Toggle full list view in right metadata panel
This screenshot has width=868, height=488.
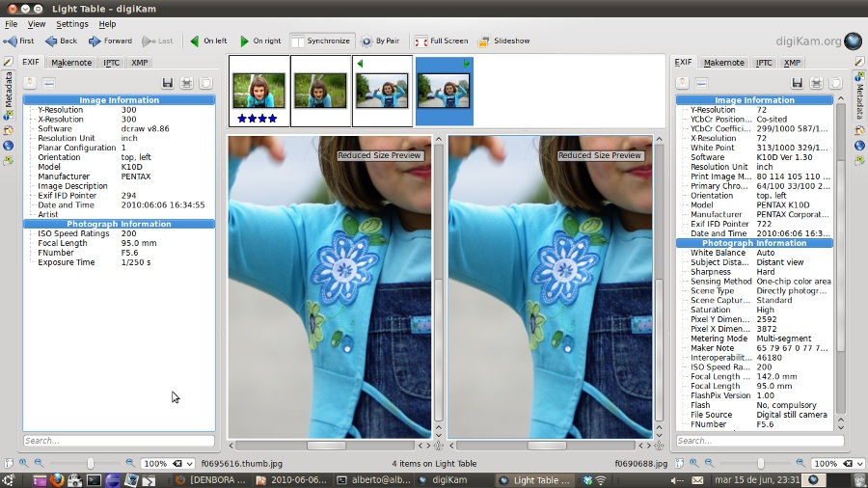pyautogui.click(x=701, y=83)
